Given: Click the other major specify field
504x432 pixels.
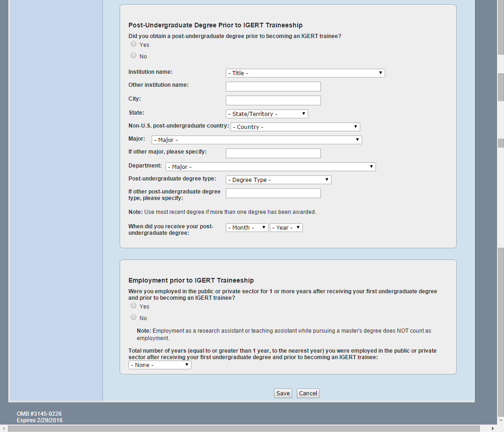Looking at the screenshot, I should (x=273, y=154).
